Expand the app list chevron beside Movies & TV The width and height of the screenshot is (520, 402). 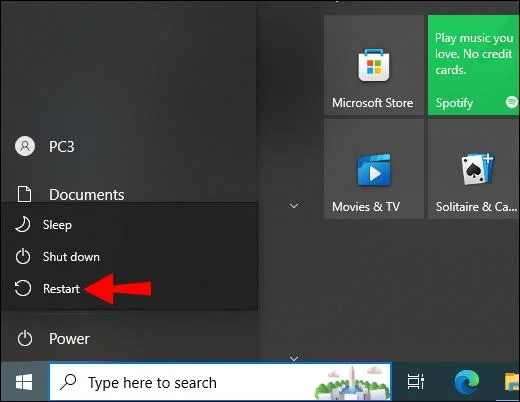(x=294, y=206)
